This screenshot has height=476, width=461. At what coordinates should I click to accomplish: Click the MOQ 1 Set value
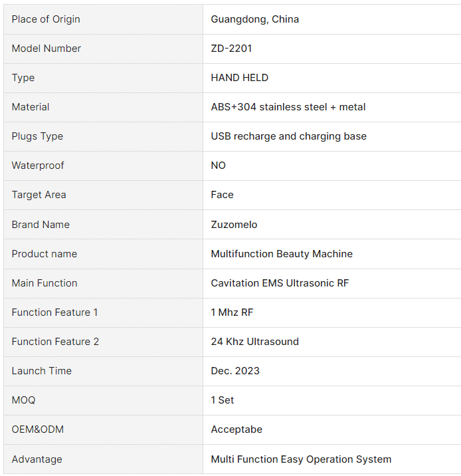223,400
